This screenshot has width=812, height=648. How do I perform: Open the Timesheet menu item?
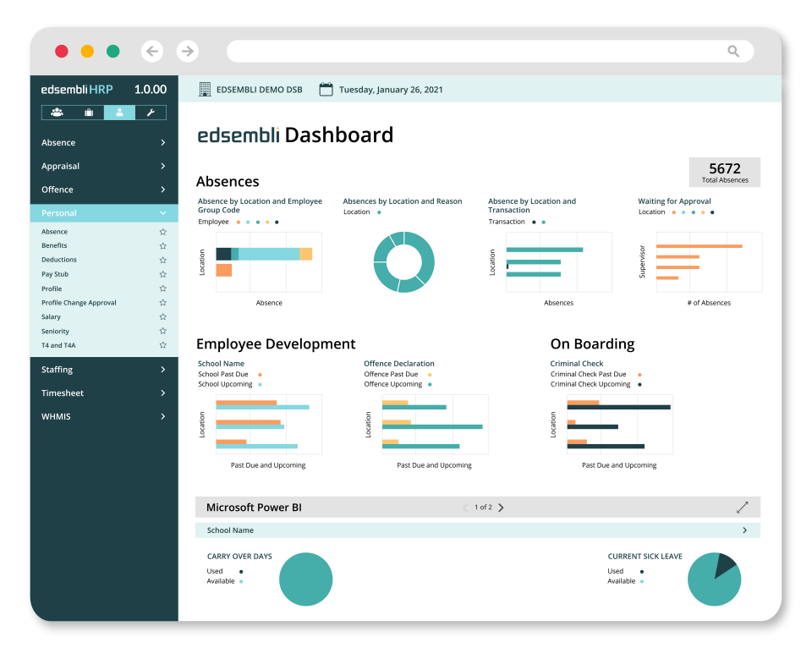[63, 393]
